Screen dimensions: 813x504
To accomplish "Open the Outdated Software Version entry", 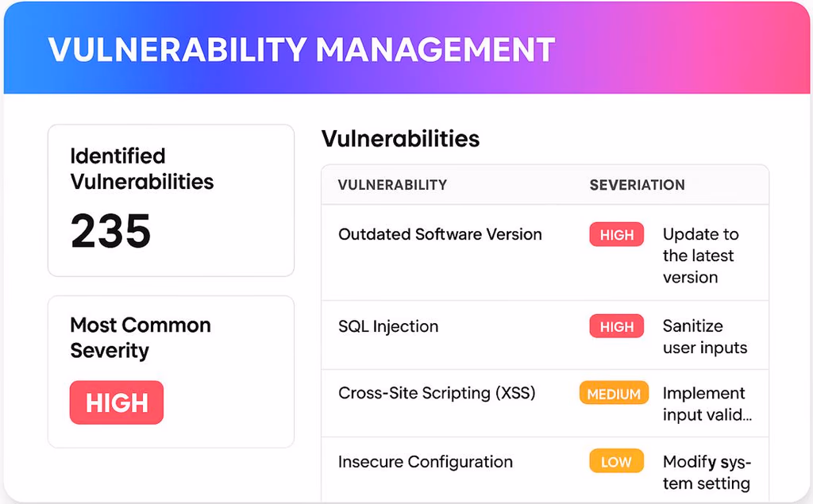I will click(440, 234).
